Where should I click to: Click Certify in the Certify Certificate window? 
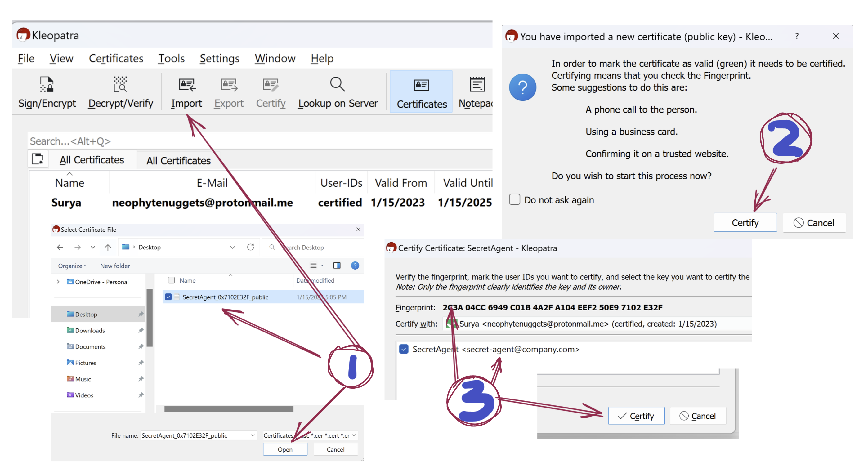[x=636, y=416]
